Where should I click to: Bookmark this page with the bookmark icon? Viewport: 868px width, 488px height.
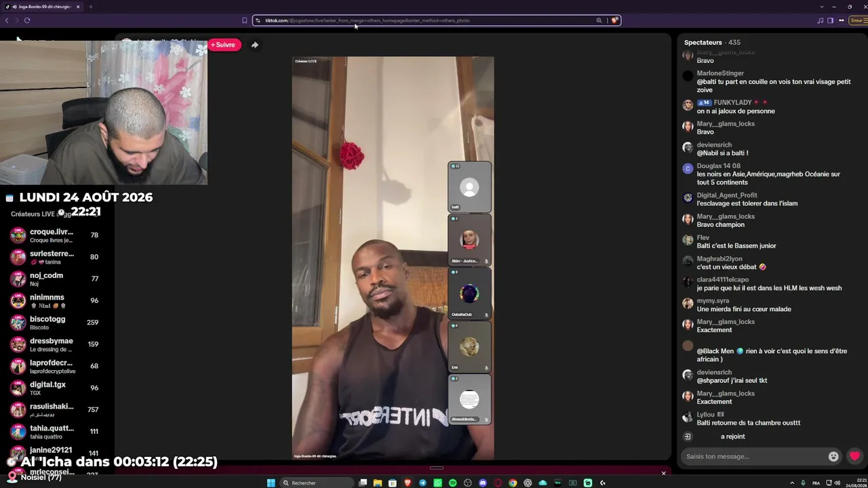(245, 20)
